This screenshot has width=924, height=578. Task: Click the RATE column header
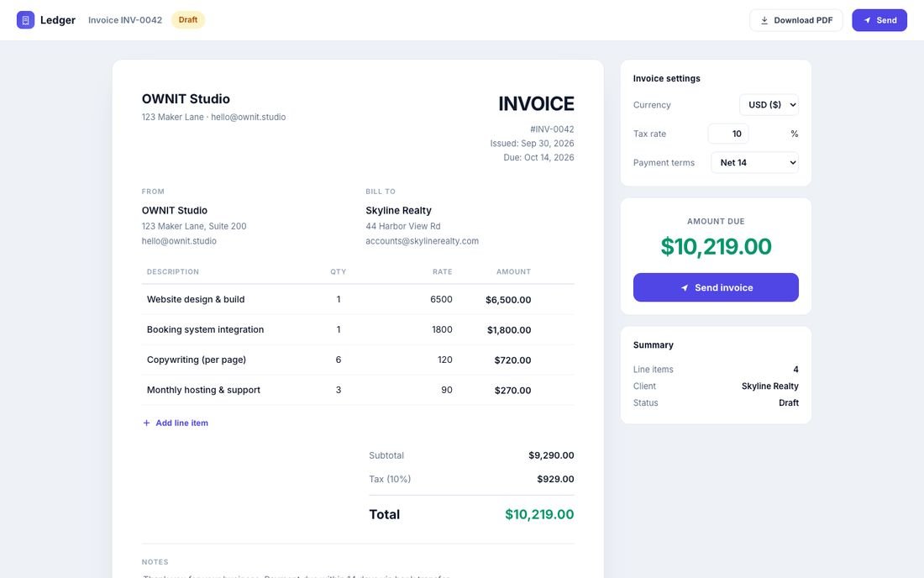[x=443, y=271]
